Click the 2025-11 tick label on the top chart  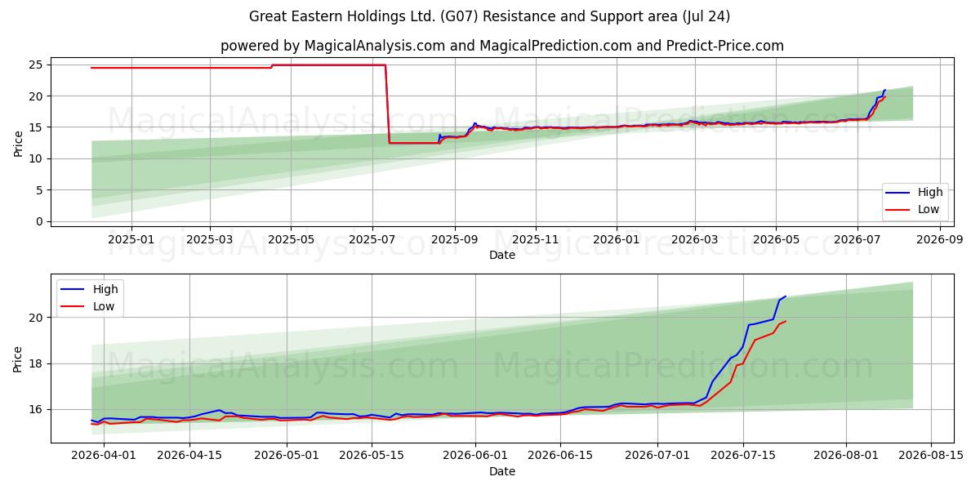coord(536,239)
